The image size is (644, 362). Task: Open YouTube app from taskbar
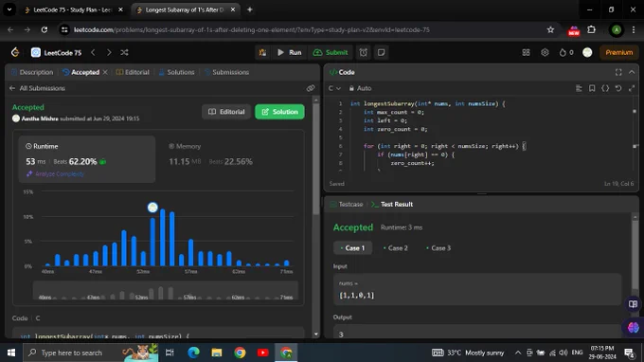coord(263,353)
